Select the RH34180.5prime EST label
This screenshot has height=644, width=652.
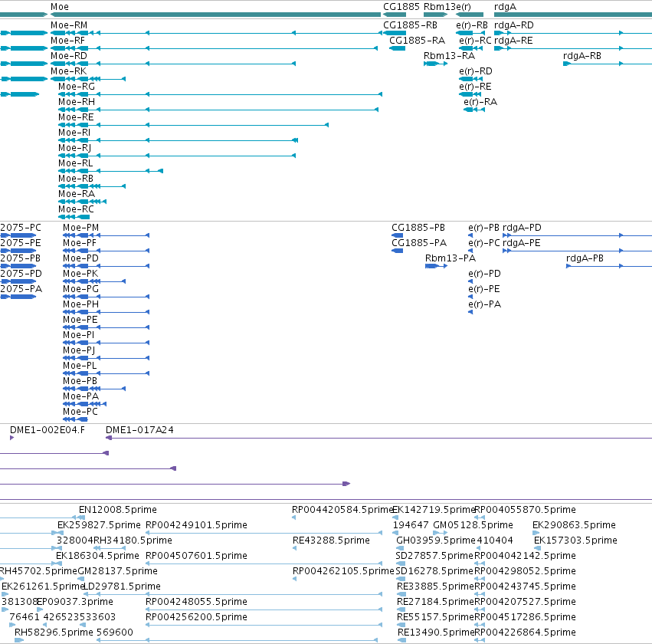[x=133, y=540]
